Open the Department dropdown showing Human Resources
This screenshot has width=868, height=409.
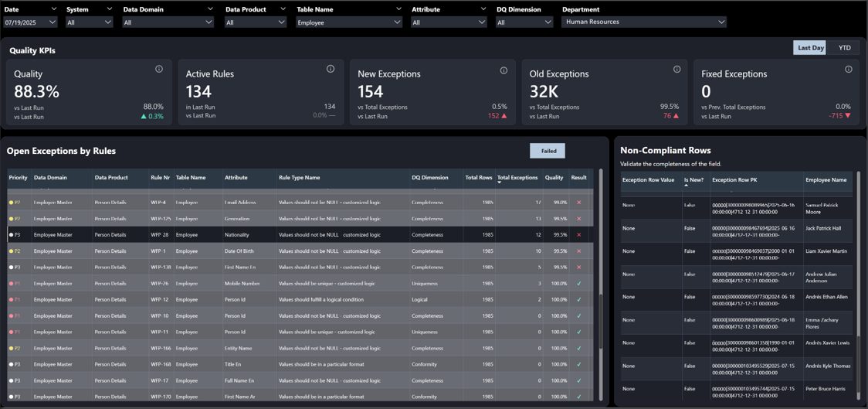click(x=644, y=22)
